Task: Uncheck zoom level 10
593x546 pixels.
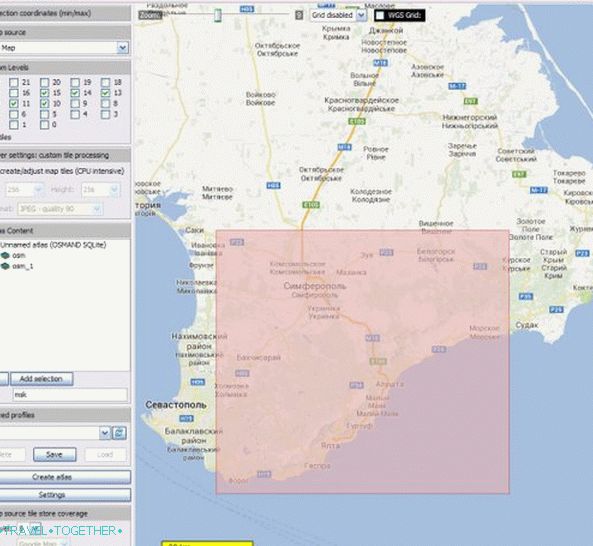Action: point(45,104)
